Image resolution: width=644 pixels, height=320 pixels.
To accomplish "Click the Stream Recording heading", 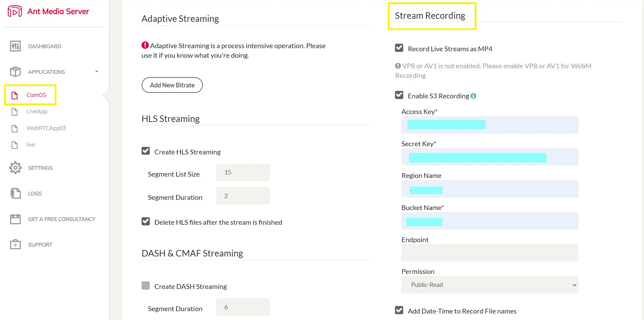I will pos(430,16).
